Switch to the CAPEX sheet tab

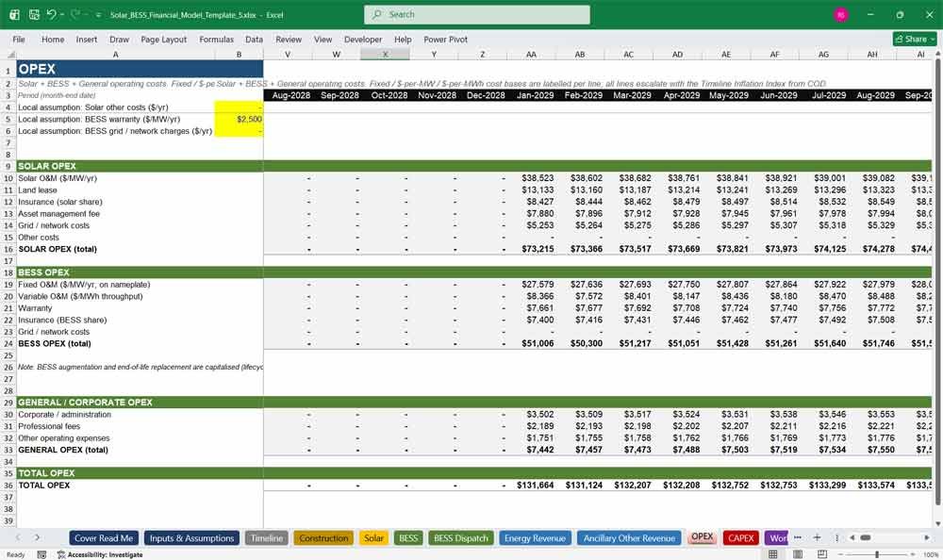741,538
